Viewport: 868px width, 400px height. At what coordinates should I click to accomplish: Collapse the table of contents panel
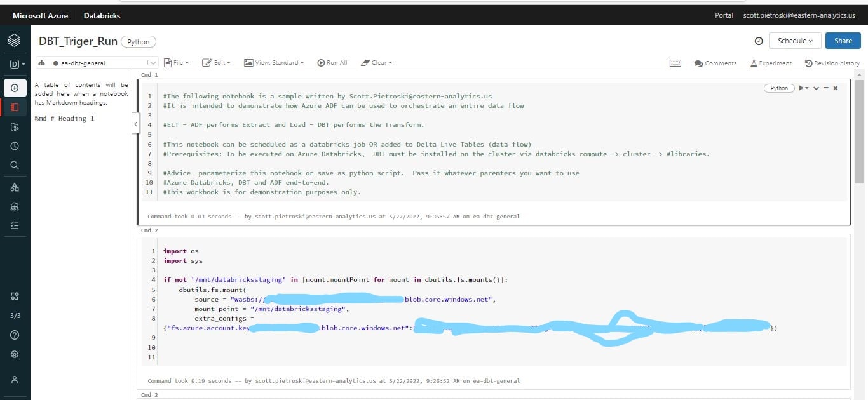click(135, 124)
